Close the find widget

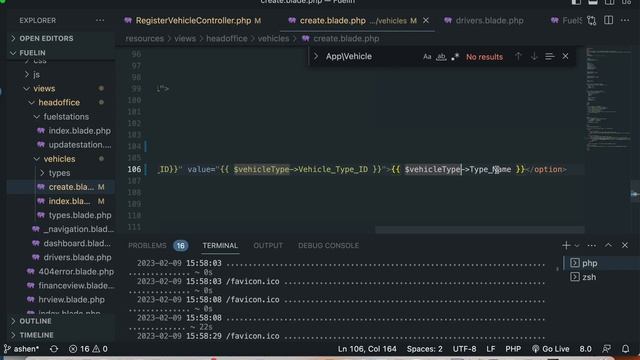(x=565, y=57)
